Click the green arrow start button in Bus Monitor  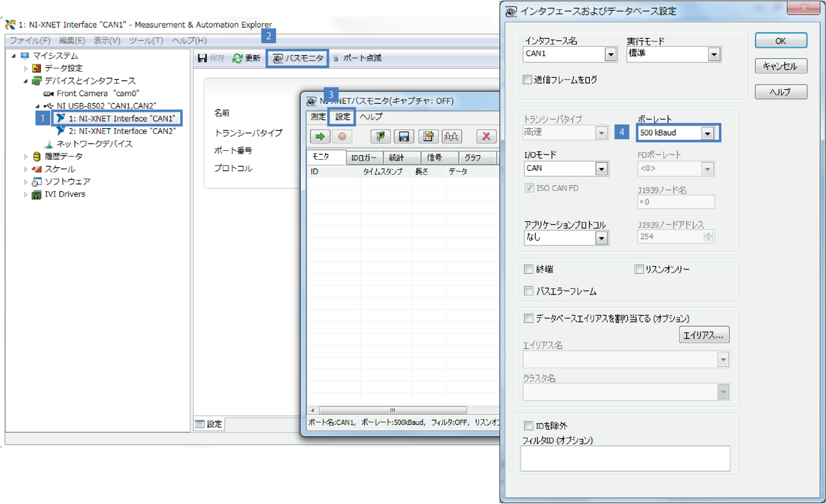tap(320, 136)
